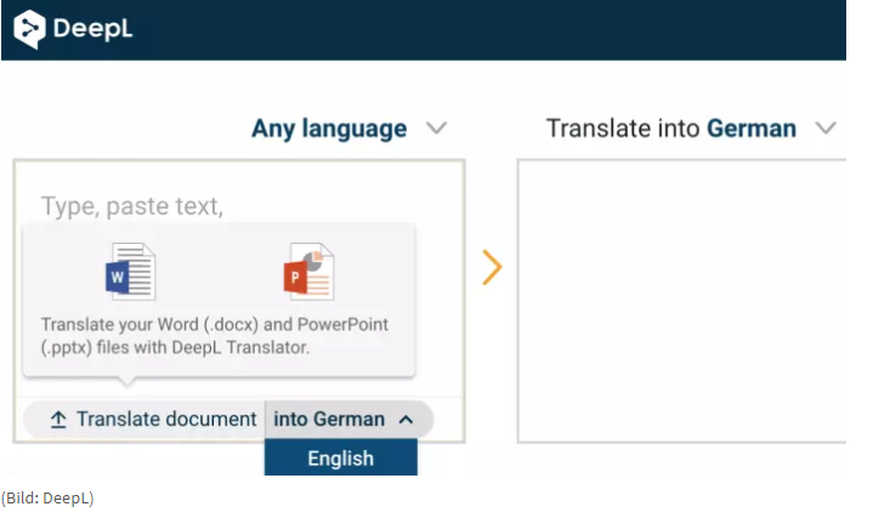Screen dimensions: 873x518
Task: Click the empty translation output box
Action: pos(680,300)
